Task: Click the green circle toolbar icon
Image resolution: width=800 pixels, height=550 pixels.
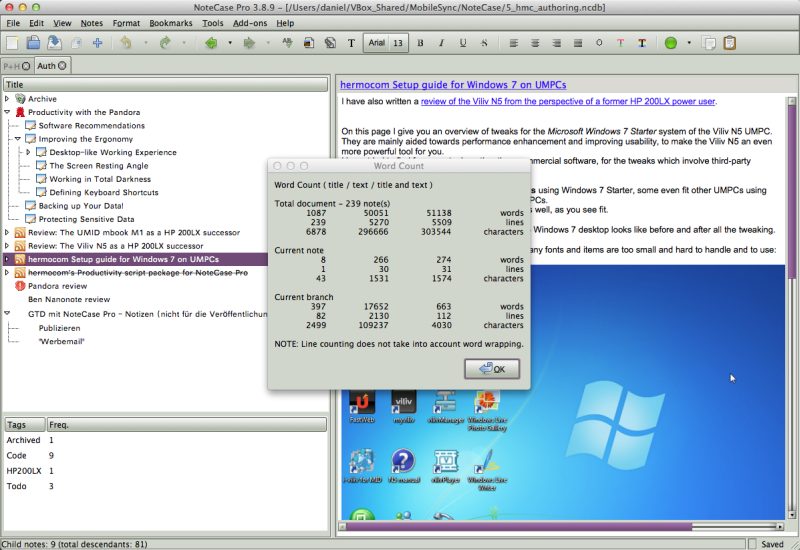Action: pos(671,43)
